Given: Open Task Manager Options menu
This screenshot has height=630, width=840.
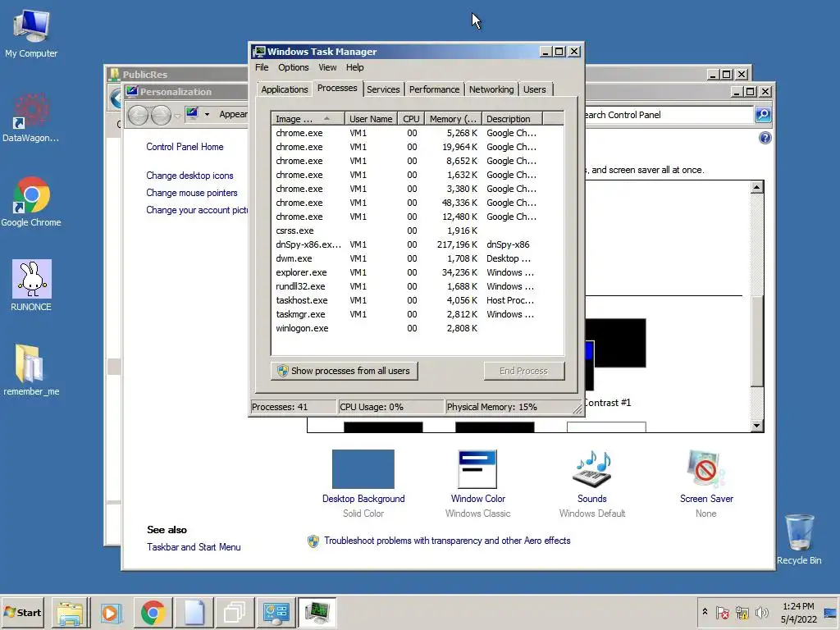Looking at the screenshot, I should [x=293, y=67].
